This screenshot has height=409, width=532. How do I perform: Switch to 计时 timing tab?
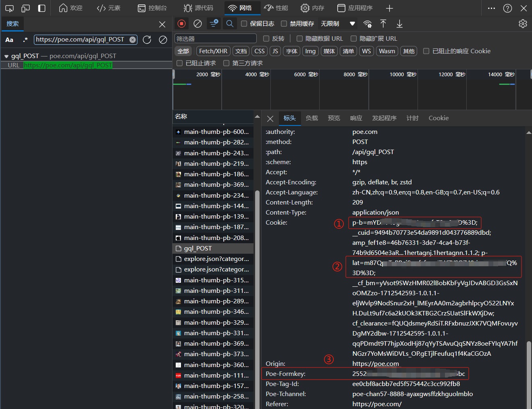click(412, 118)
